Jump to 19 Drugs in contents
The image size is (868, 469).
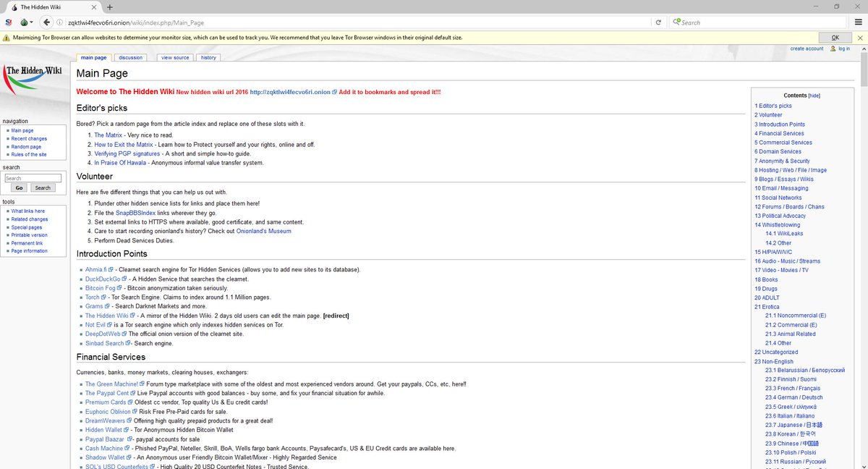click(x=766, y=288)
